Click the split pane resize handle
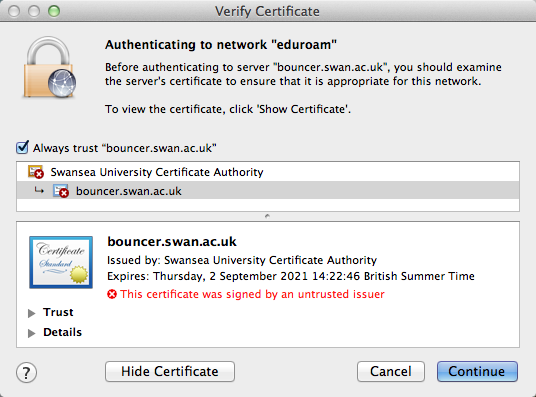 point(267,216)
